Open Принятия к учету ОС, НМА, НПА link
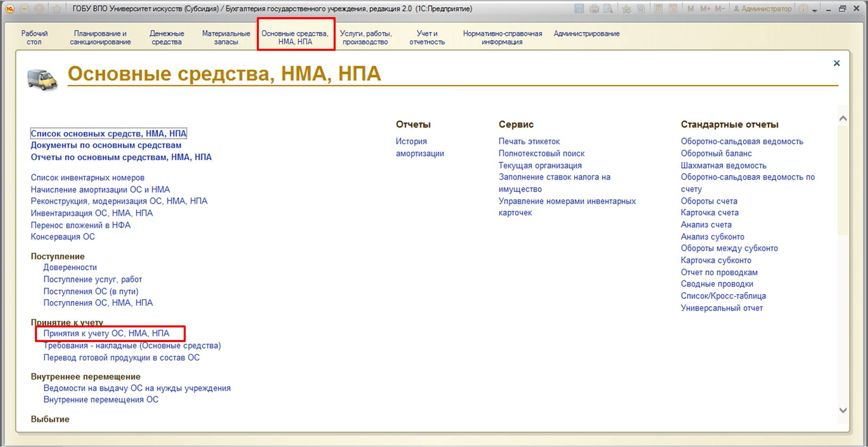Screen dimensions: 868x447 [x=106, y=334]
